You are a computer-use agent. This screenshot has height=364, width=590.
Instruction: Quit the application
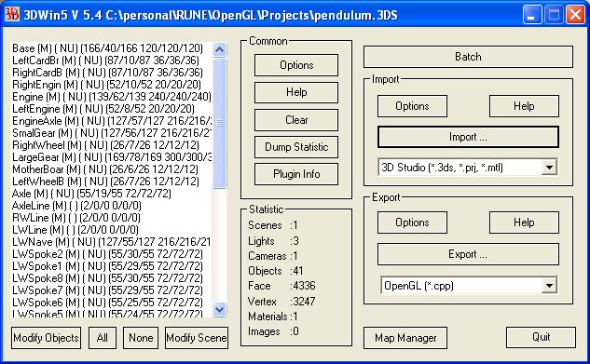tap(541, 337)
